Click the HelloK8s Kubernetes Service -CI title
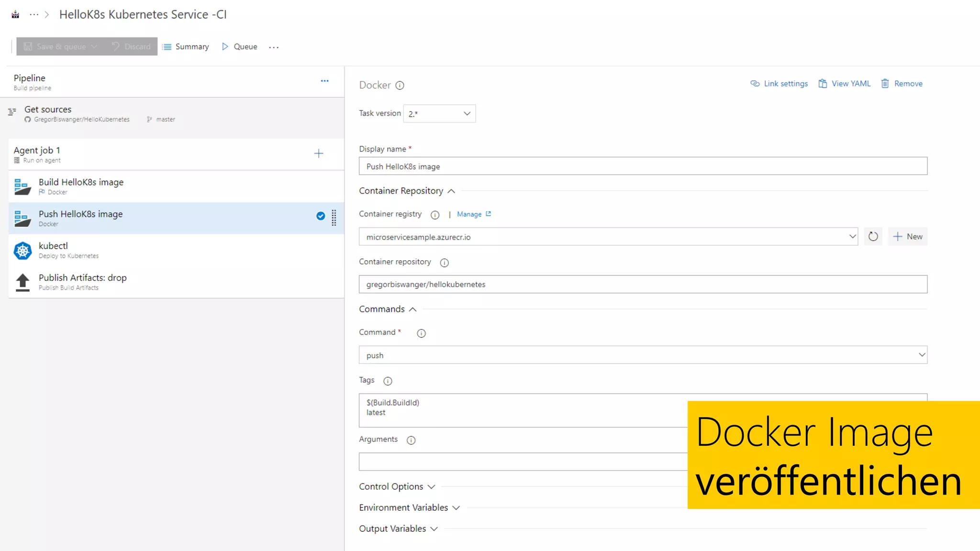 coord(143,14)
